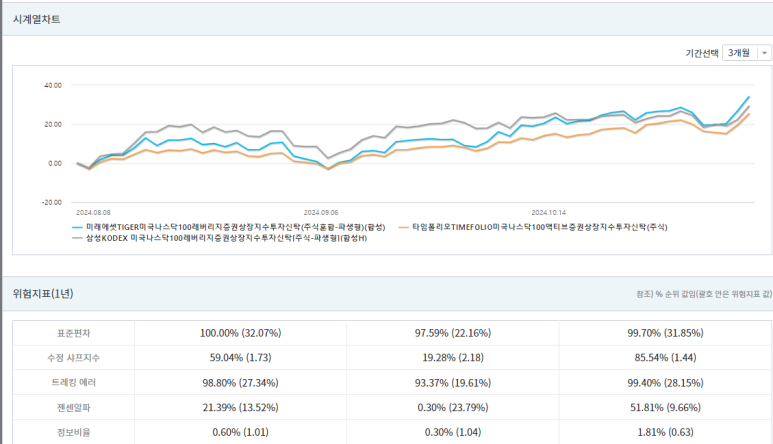Select the 수정 샤프지수 row label
The image size is (773, 444).
tap(73, 358)
